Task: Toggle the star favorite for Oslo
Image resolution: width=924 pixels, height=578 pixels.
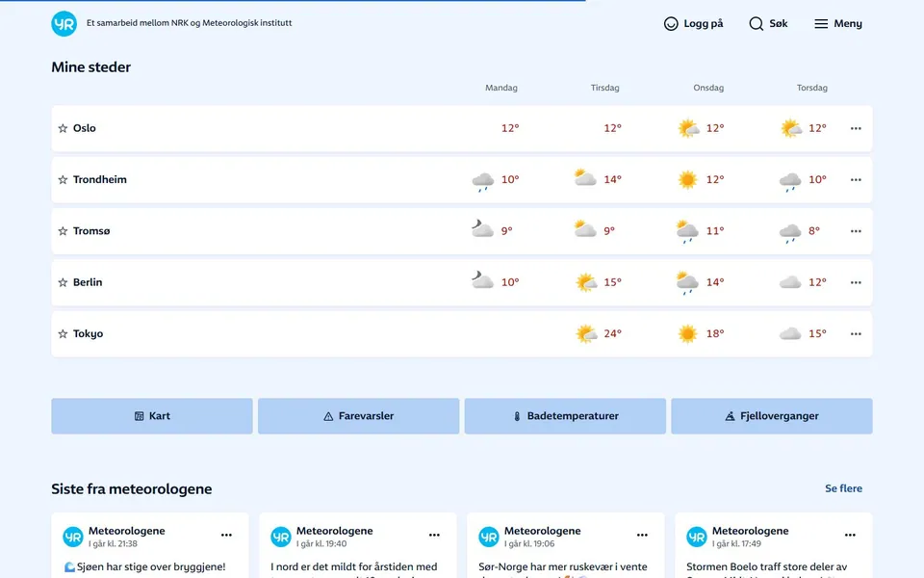Action: coord(64,128)
